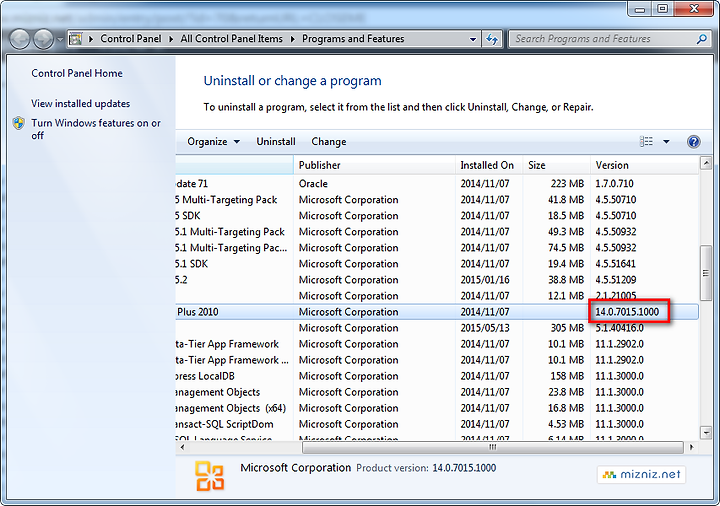Image resolution: width=720 pixels, height=506 pixels.
Task: Click the 2015/01/16 install date cell
Action: point(485,280)
